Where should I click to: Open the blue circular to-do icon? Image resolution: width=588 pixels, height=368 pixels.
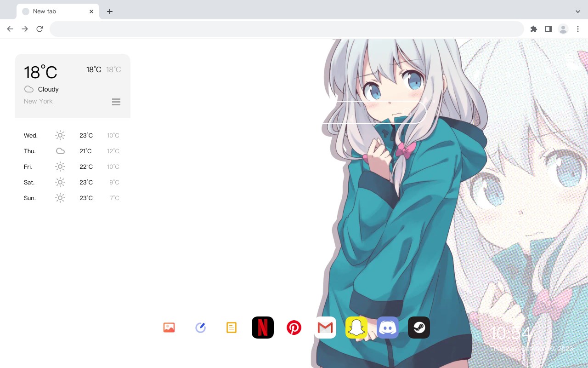200,328
